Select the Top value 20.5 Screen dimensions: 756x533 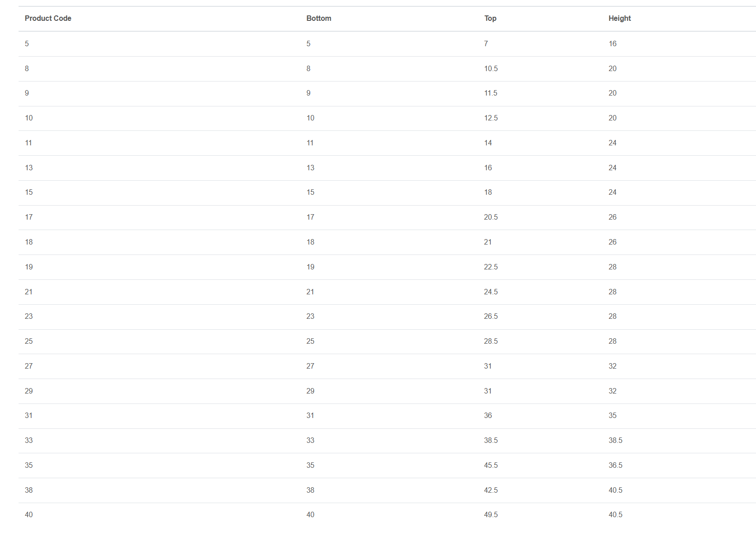pyautogui.click(x=490, y=217)
